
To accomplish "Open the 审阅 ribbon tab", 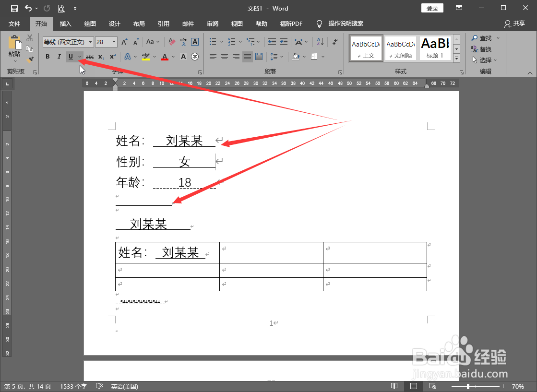I will tap(212, 24).
